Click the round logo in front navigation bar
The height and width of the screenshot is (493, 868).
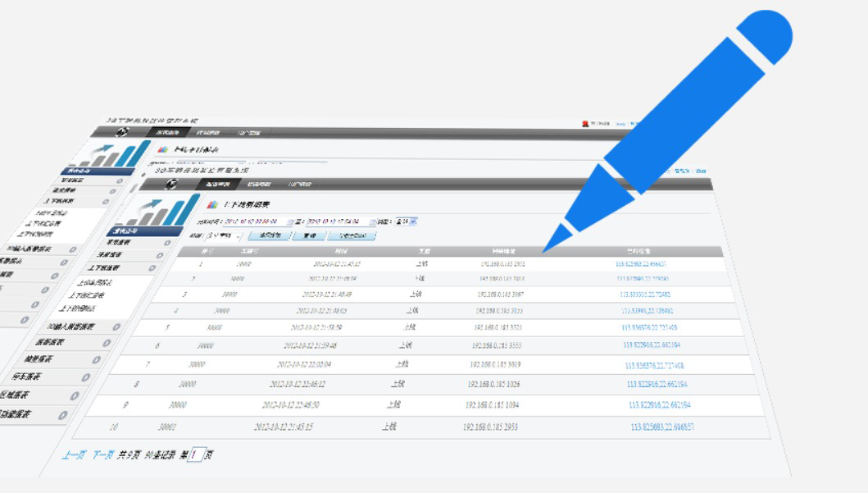[x=171, y=185]
